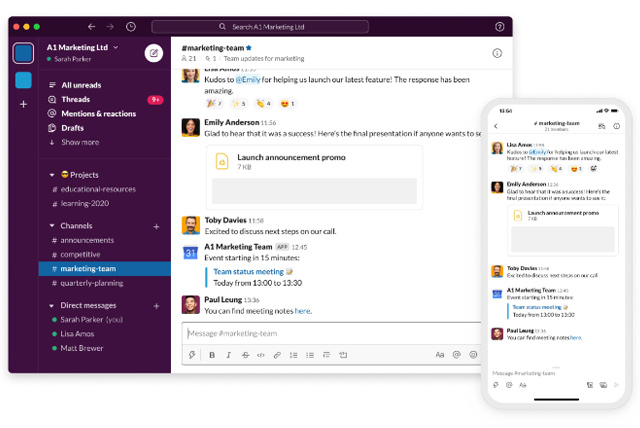640x428 pixels.
Task: Open the emoji picker smiley icon
Action: tap(473, 355)
